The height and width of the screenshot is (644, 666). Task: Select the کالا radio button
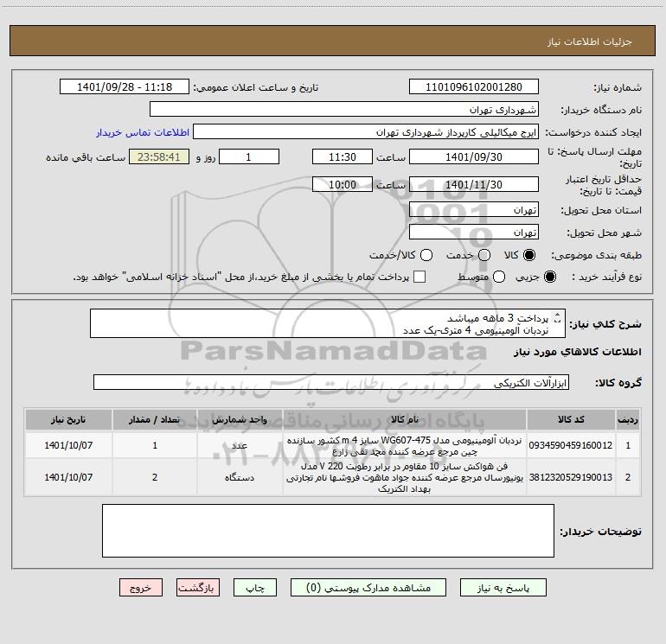529,255
